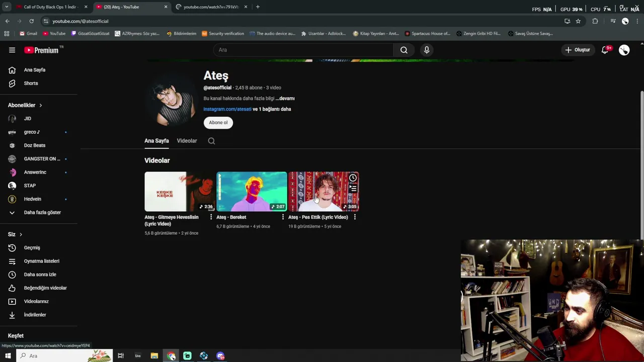The image size is (644, 362).
Task: Expand the Abonelikler section
Action: click(25, 105)
